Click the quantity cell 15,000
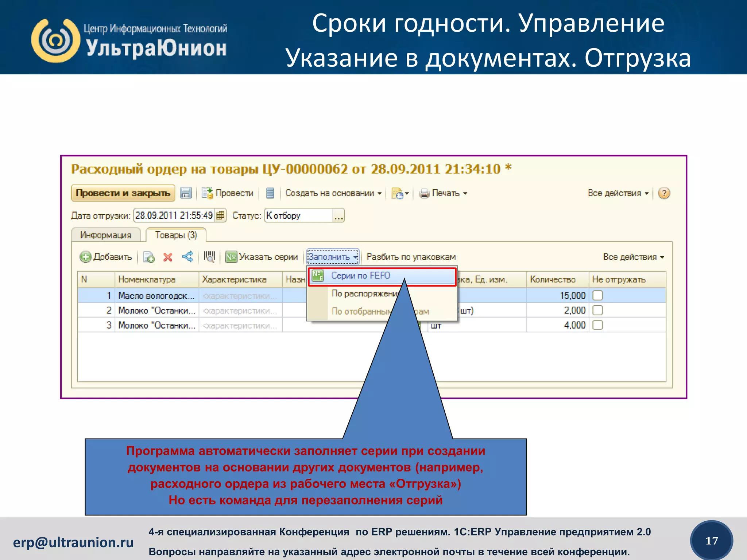This screenshot has height=560, width=747. coord(558,296)
